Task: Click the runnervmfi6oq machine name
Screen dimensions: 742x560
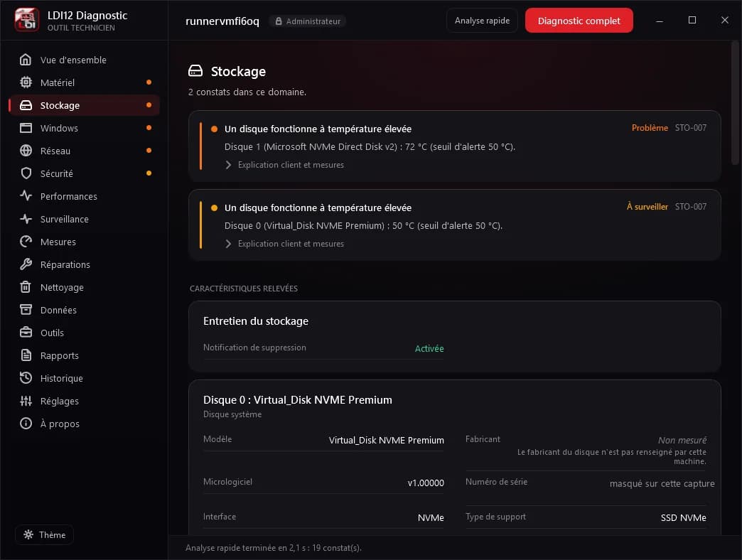Action: tap(222, 21)
